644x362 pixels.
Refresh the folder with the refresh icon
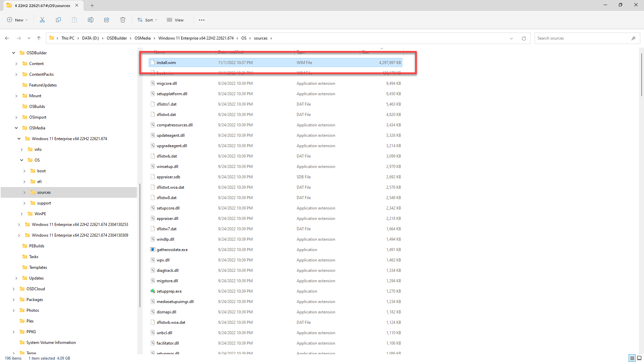(524, 38)
